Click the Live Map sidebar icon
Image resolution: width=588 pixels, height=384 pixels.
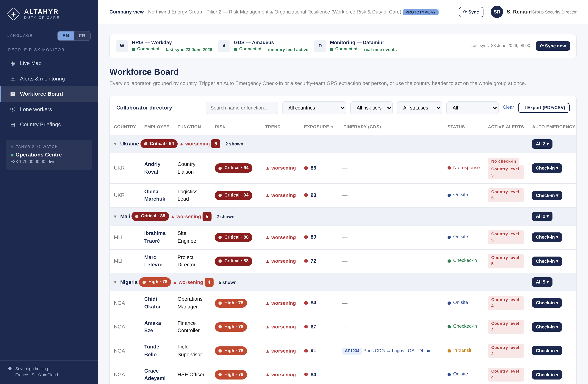(13, 64)
